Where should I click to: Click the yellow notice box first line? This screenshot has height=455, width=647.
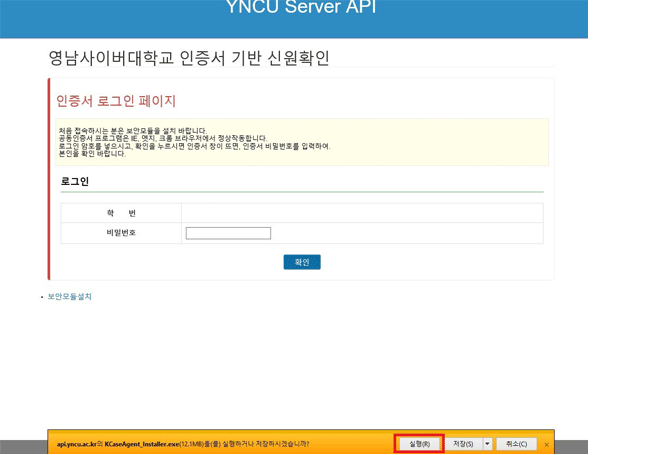point(132,131)
